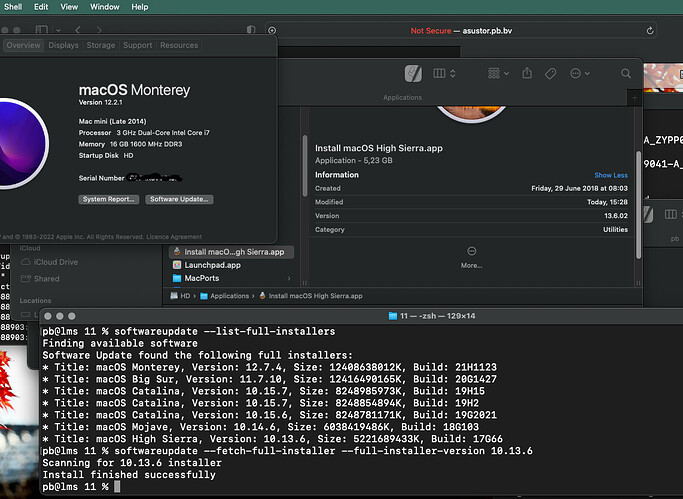This screenshot has height=499, width=683.
Task: Click the Terminal folder proxy icon
Action: (x=393, y=316)
